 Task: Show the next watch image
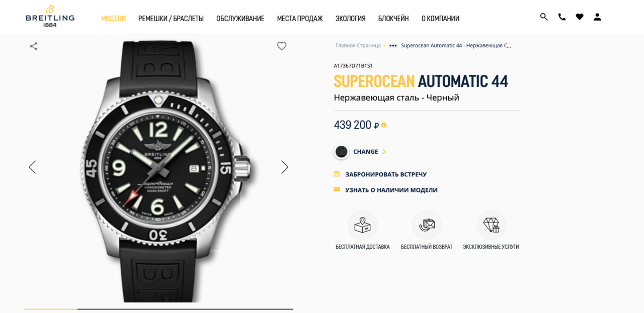coord(285,167)
